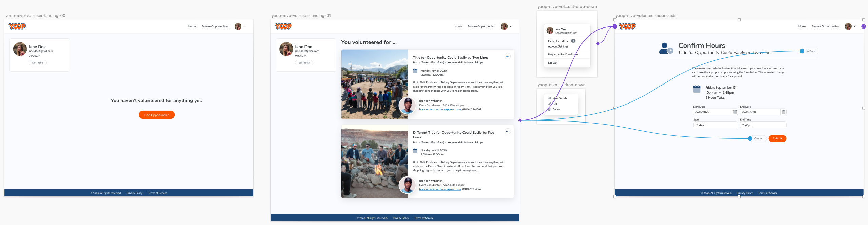Click the Start Date calendar picker icon
868x225 pixels.
pos(735,112)
